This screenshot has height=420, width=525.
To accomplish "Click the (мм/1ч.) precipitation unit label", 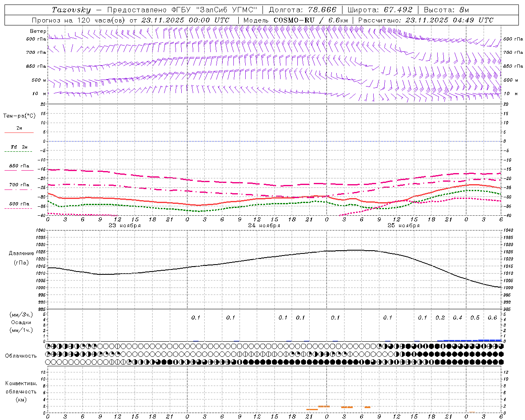I will (21, 330).
